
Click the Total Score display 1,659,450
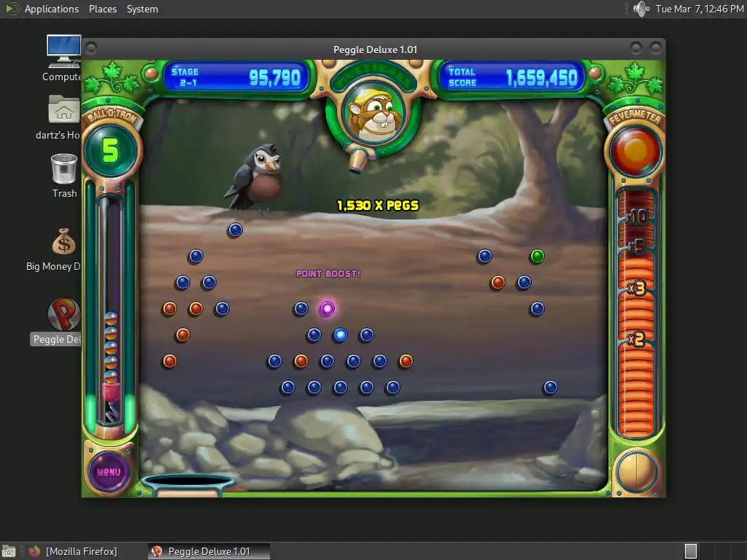click(x=512, y=77)
